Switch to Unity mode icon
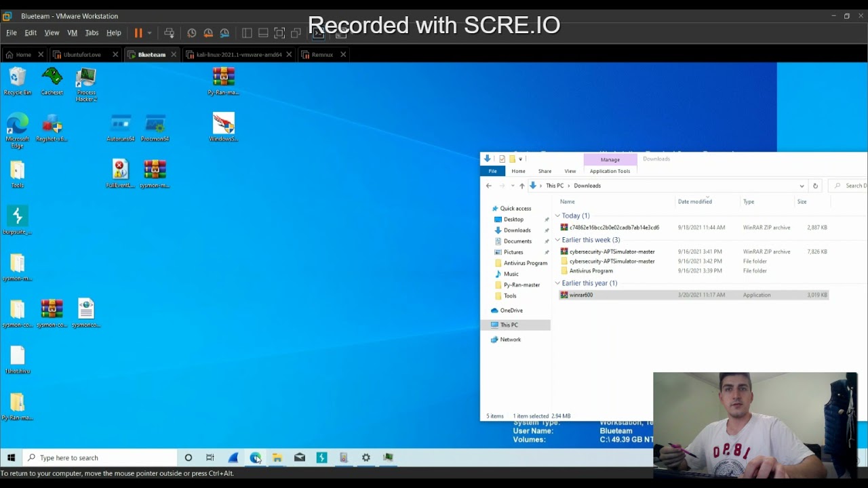 coord(296,33)
